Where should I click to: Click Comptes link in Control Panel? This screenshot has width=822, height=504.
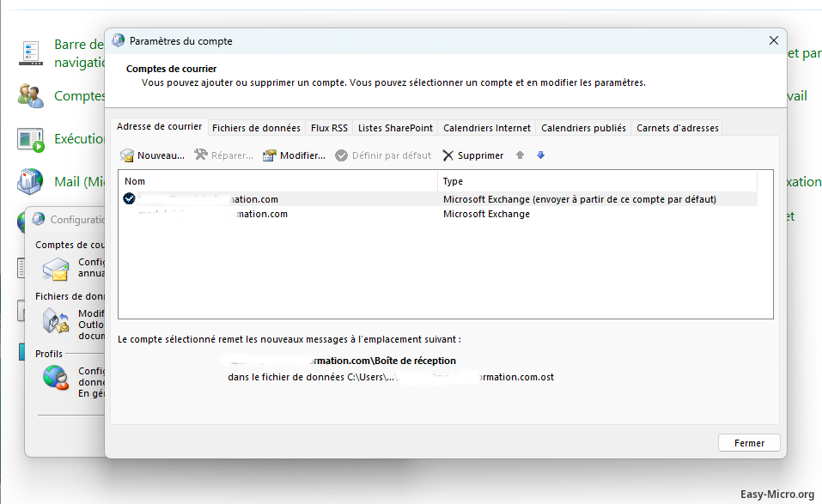79,96
